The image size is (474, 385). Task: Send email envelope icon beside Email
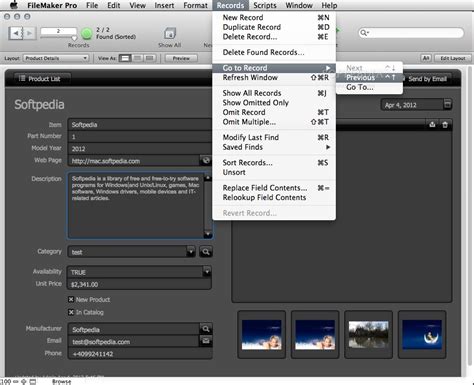tap(206, 341)
